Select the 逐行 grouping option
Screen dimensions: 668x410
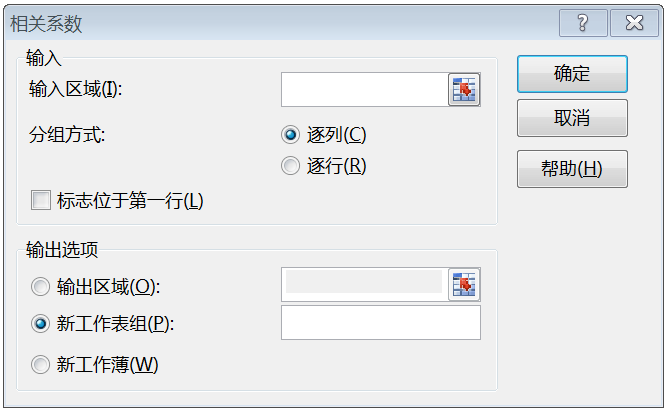[291, 166]
